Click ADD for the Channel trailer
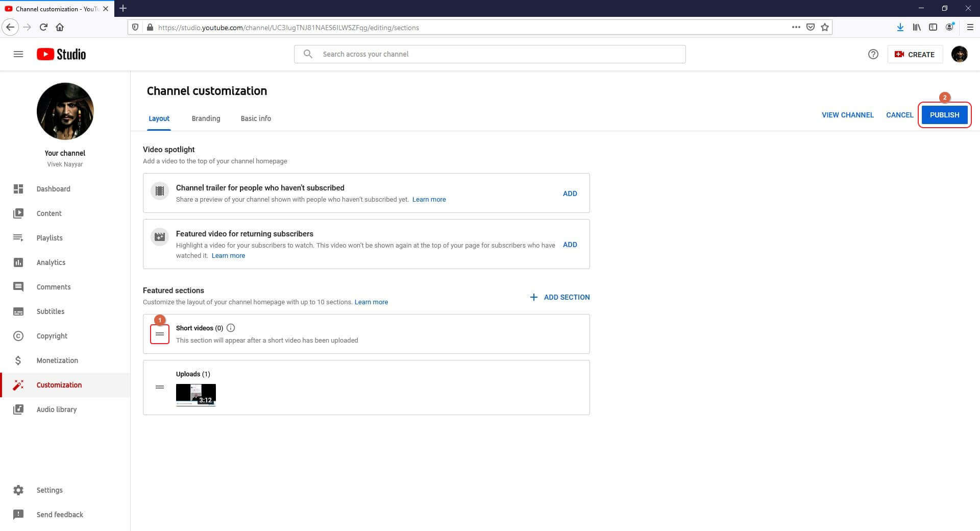 tap(570, 194)
